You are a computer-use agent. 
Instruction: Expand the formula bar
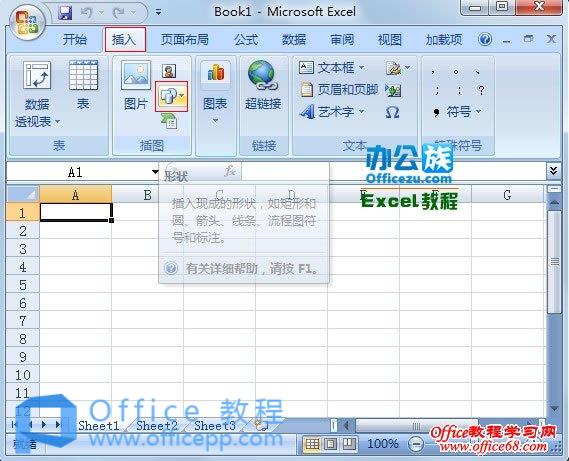pos(553,171)
